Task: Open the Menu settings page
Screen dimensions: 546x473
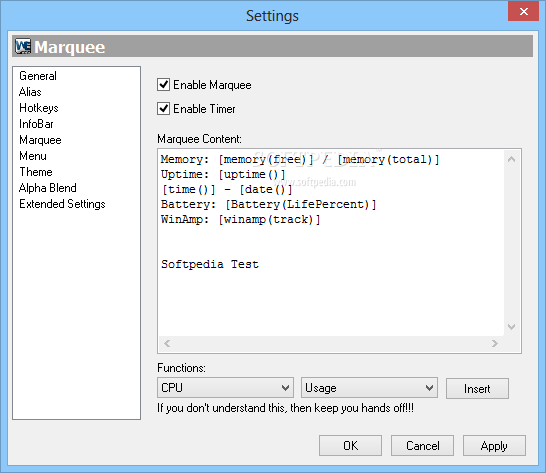Action: coord(33,156)
